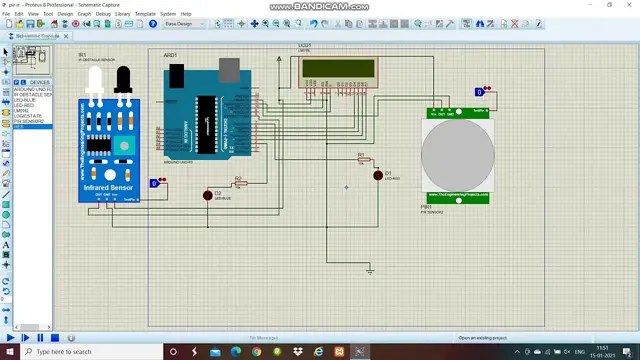The height and width of the screenshot is (360, 640).
Task: Select LED-RED in the devices list
Action: coord(32,105)
